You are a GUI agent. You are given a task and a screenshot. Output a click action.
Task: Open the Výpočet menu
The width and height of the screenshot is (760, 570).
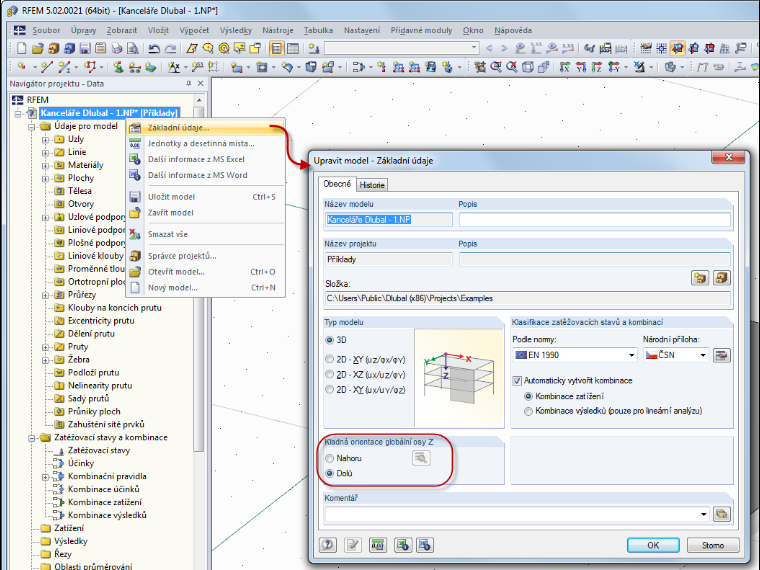194,30
